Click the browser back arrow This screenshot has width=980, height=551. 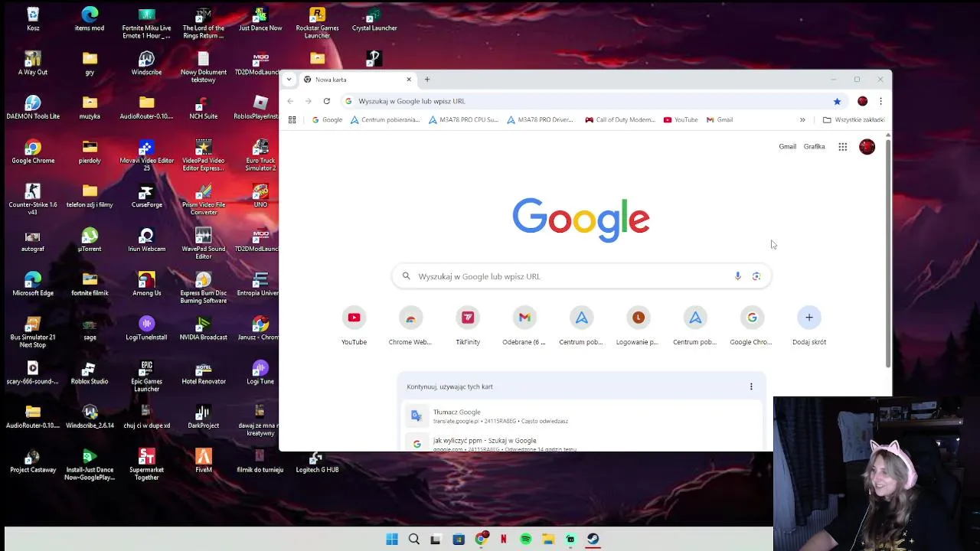pyautogui.click(x=290, y=101)
